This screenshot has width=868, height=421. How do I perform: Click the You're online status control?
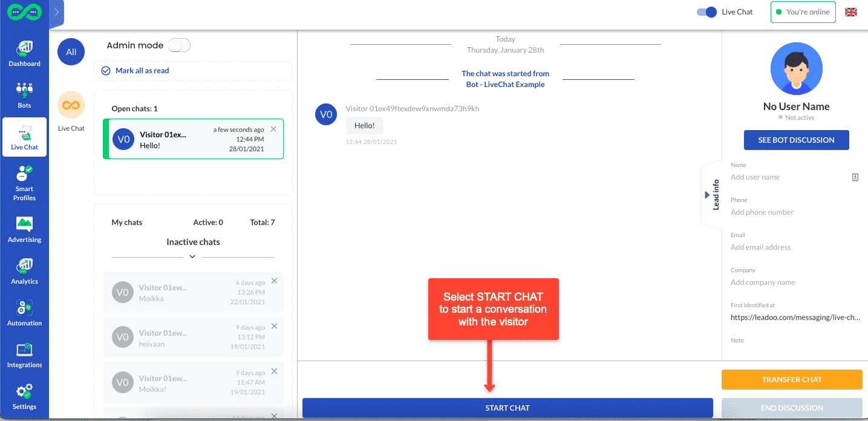(x=803, y=11)
